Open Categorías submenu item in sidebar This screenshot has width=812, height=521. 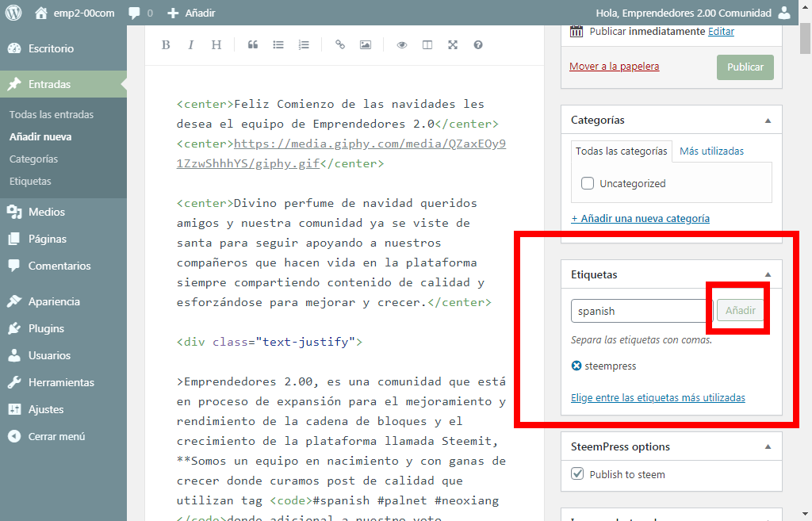pos(33,159)
